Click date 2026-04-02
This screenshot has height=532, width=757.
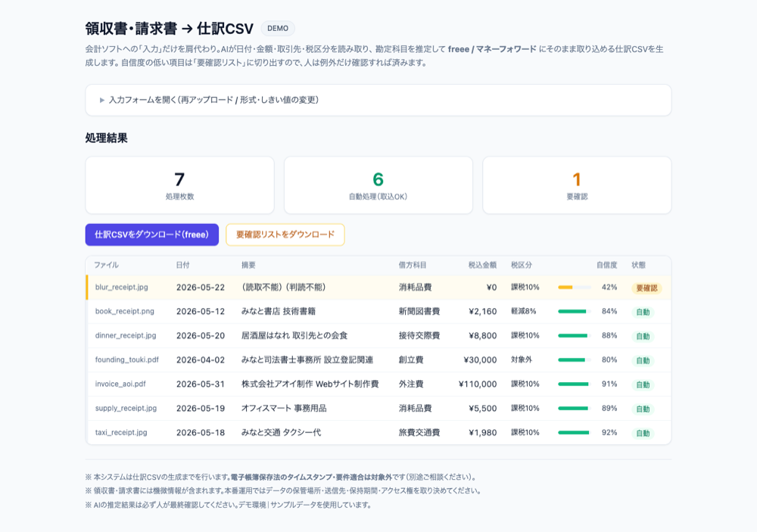coord(201,359)
